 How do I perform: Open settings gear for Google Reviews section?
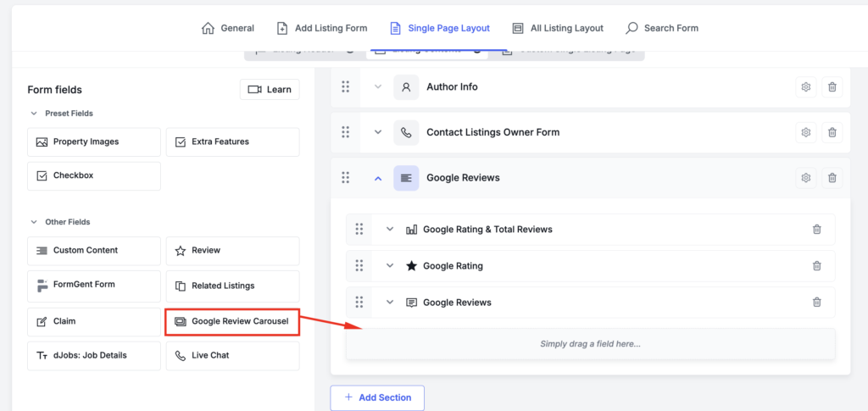click(x=806, y=178)
